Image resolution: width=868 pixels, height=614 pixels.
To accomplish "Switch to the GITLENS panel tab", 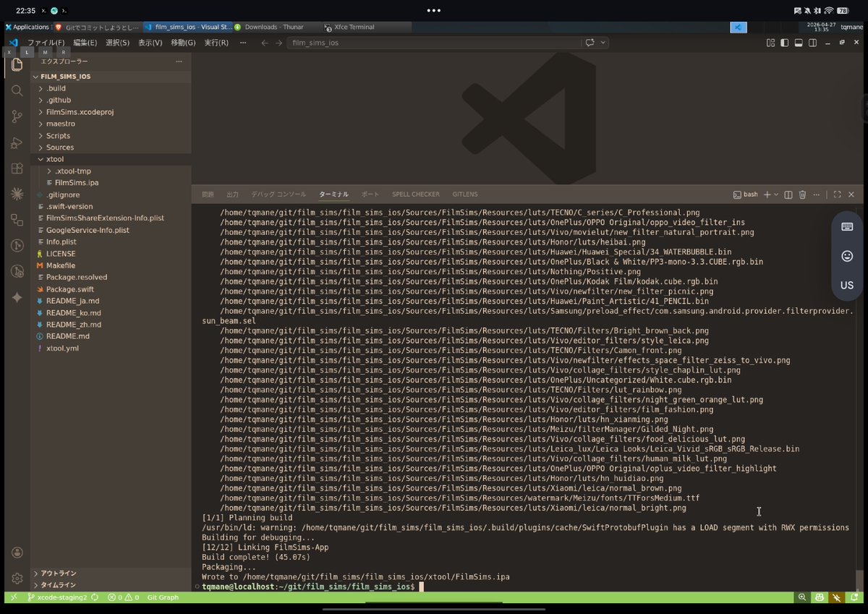I will click(465, 195).
